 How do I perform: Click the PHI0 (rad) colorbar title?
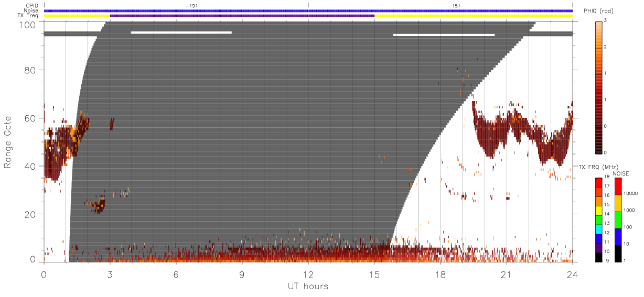point(598,12)
